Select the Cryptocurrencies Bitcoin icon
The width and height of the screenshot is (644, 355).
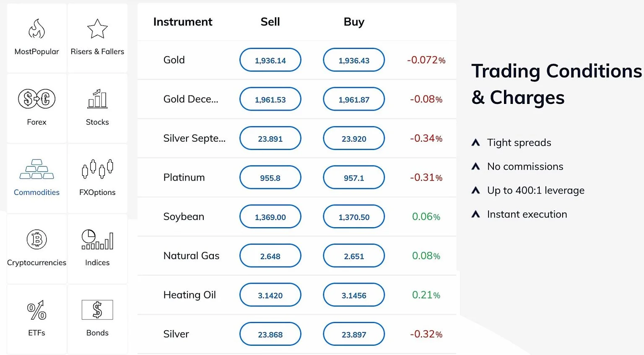pyautogui.click(x=36, y=240)
